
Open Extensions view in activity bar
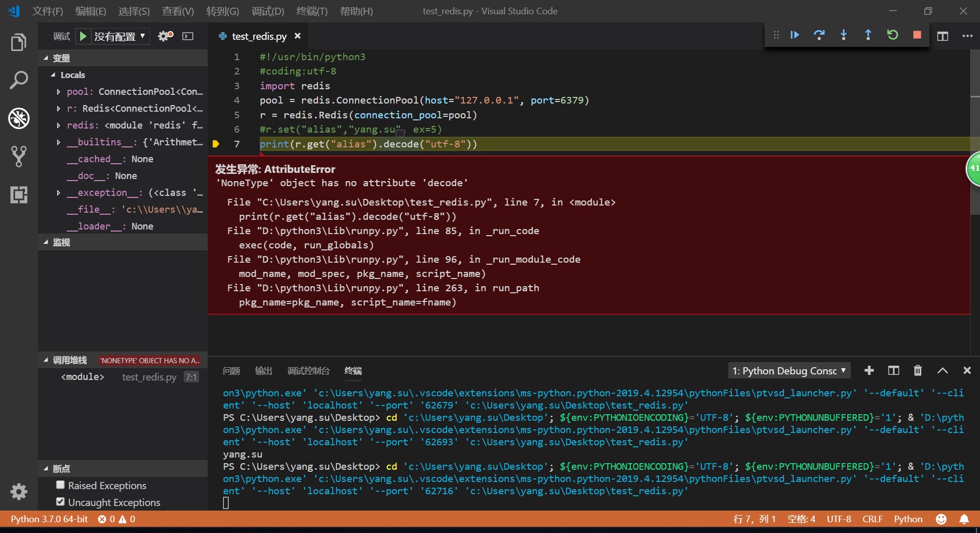19,195
